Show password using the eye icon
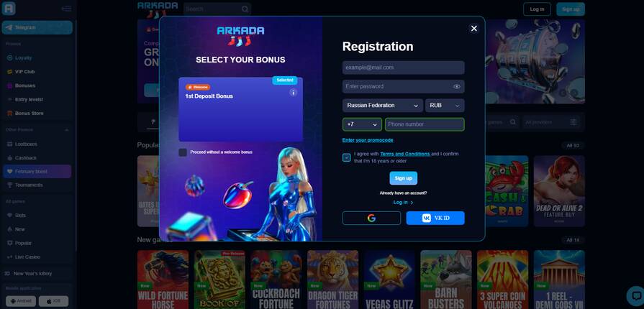Image resolution: width=644 pixels, height=309 pixels. tap(457, 86)
